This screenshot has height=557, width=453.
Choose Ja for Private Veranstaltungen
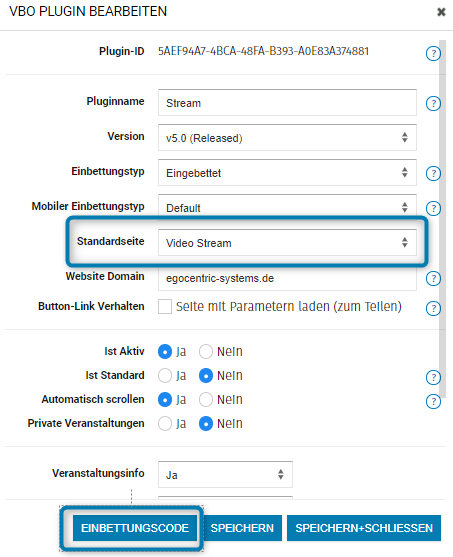click(165, 423)
